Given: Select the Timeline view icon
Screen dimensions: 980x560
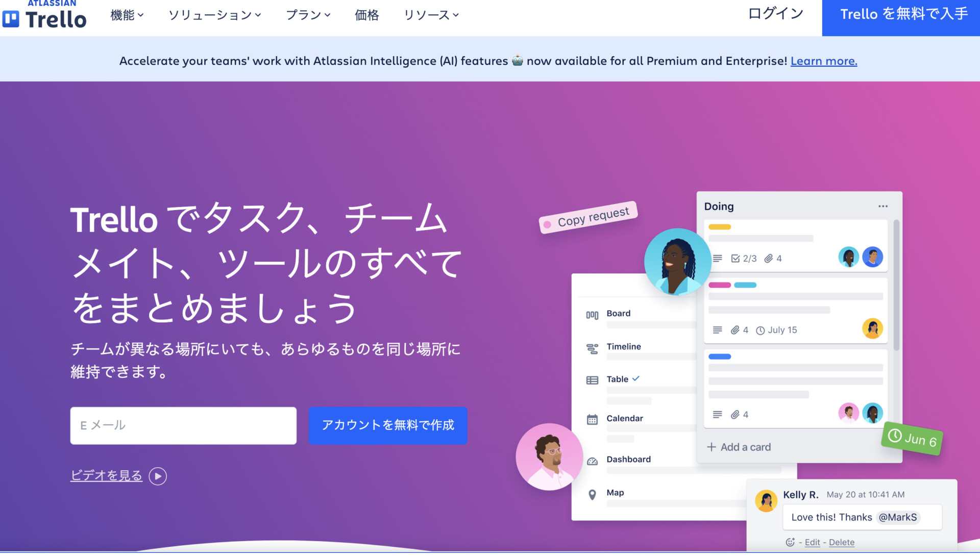Looking at the screenshot, I should (x=592, y=348).
